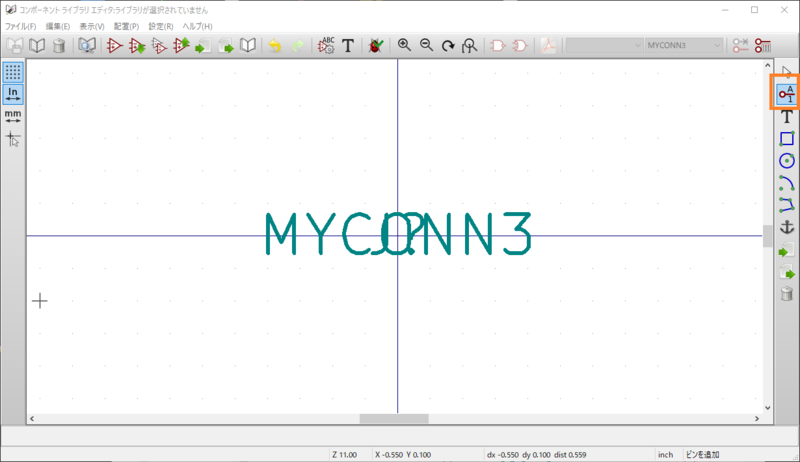Toggle edit pins per part icon
The image size is (800, 462).
coord(740,46)
